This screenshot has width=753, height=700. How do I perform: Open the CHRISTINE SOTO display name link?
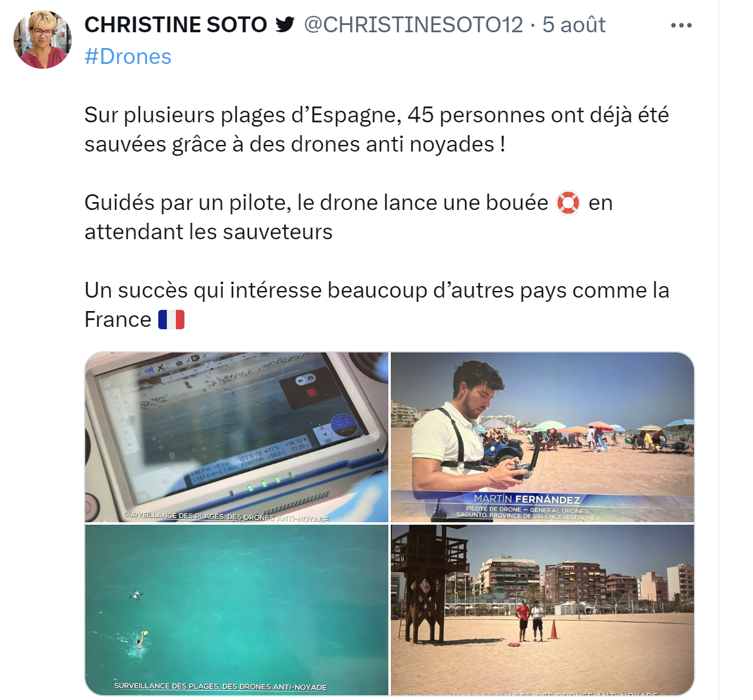coord(175,24)
